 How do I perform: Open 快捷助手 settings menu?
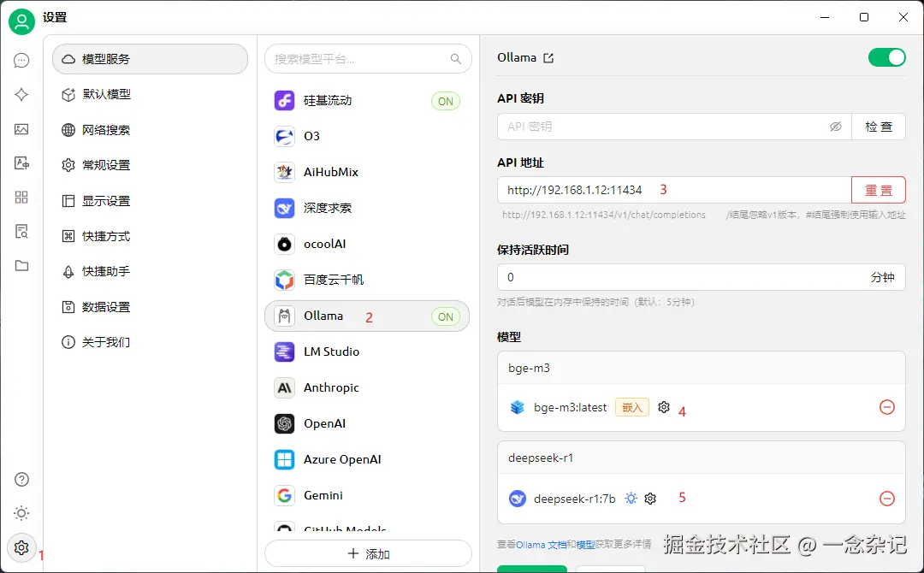coord(151,271)
